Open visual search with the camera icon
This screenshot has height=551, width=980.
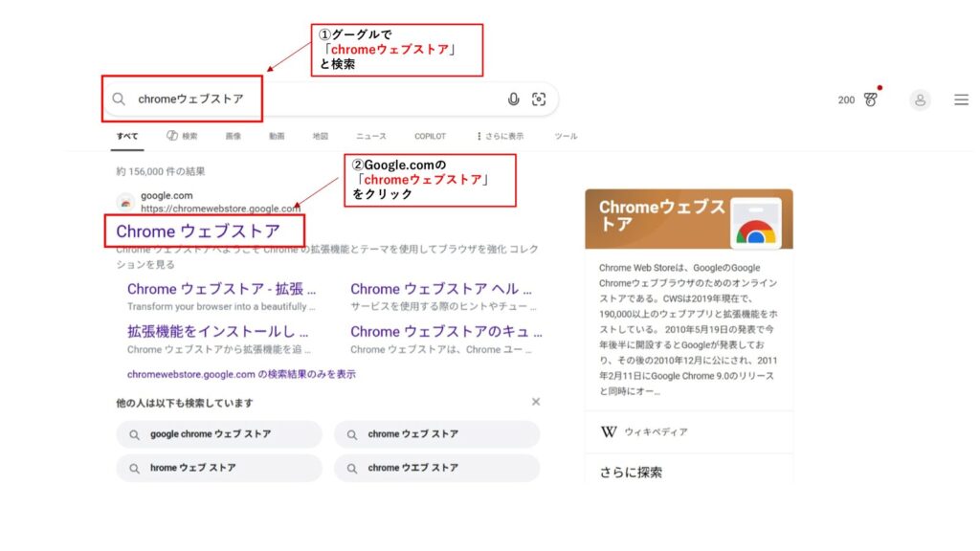pos(539,99)
